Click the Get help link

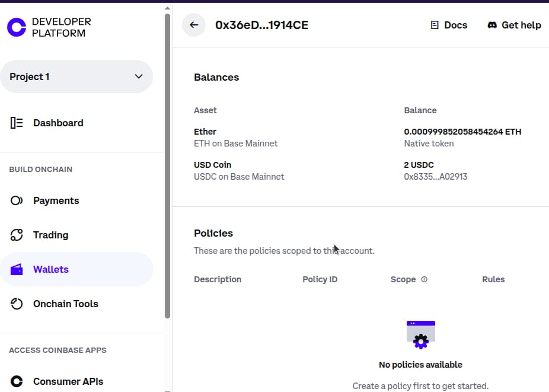[521, 25]
